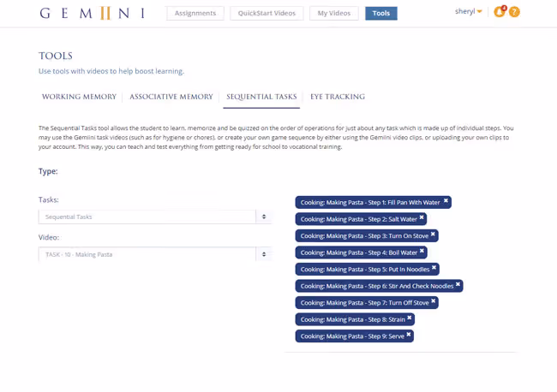
Task: Delete the Step 8: Strain tag
Action: click(x=410, y=318)
